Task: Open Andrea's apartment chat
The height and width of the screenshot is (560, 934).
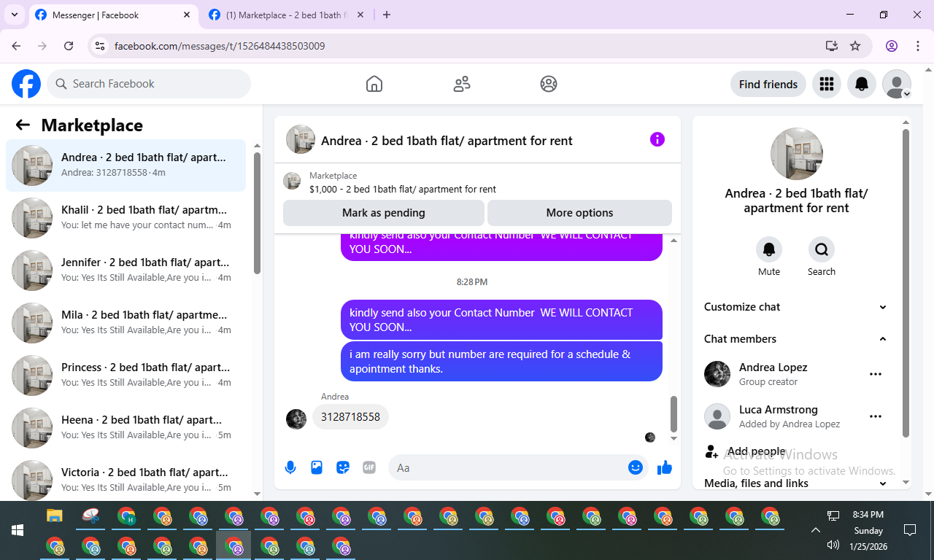Action: point(126,166)
